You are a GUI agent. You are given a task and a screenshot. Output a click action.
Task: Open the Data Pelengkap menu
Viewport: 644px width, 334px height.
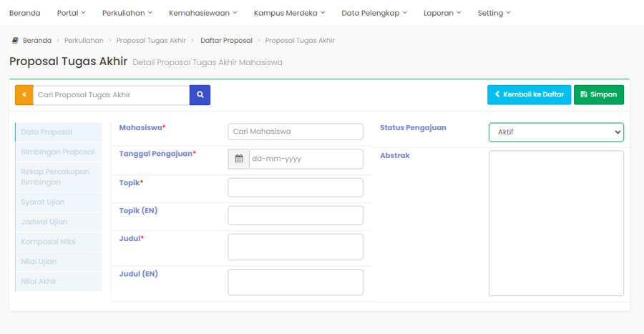[374, 13]
